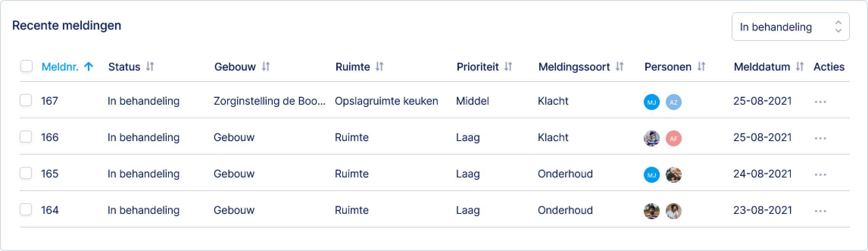Open the 'In behandeling' status filter dropdown
Screen dimensions: 868x251
click(790, 27)
